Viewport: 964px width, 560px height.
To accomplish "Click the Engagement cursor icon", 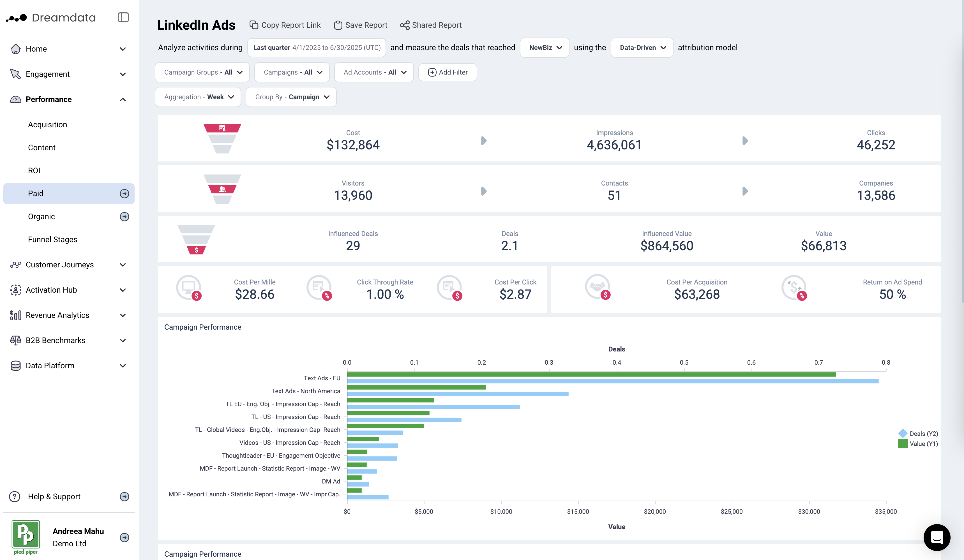I will click(16, 74).
